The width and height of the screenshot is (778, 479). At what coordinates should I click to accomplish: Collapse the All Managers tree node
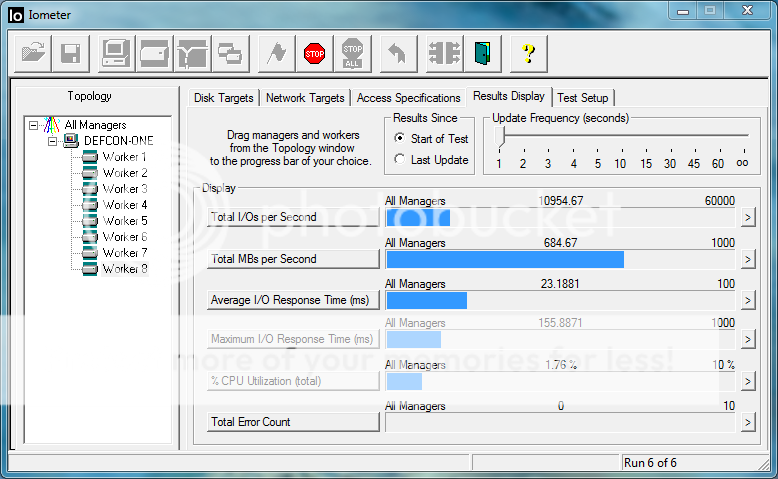35,125
